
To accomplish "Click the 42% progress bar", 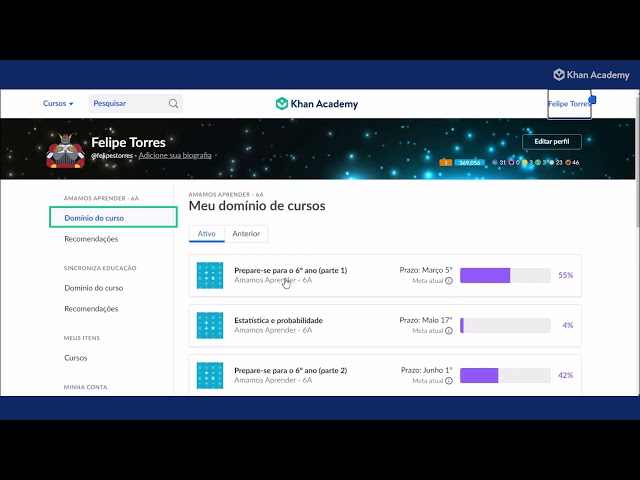I will pyautogui.click(x=505, y=376).
